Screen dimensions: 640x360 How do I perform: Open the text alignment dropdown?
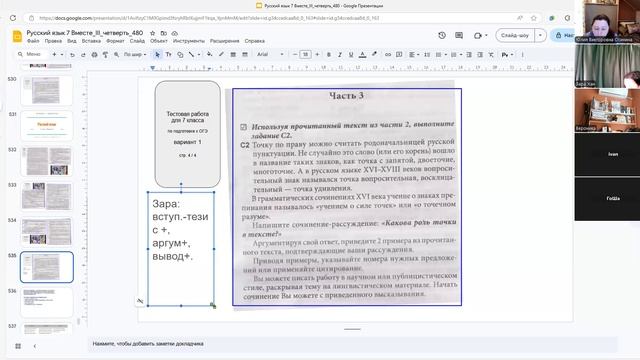click(414, 55)
